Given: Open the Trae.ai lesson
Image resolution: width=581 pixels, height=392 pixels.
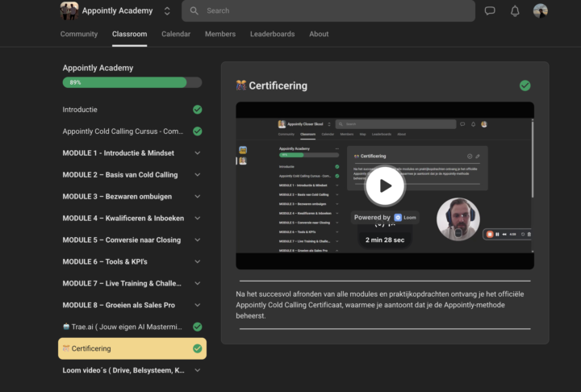Looking at the screenshot, I should point(132,327).
